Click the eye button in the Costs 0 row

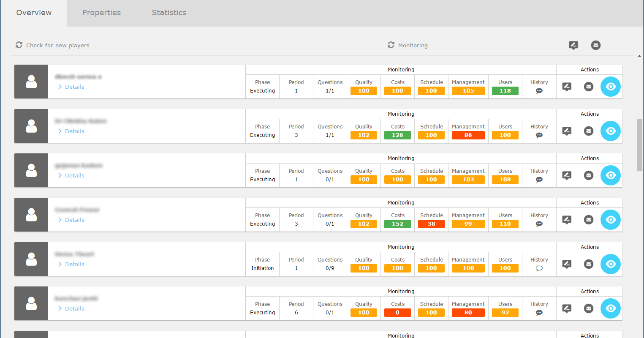tap(611, 308)
